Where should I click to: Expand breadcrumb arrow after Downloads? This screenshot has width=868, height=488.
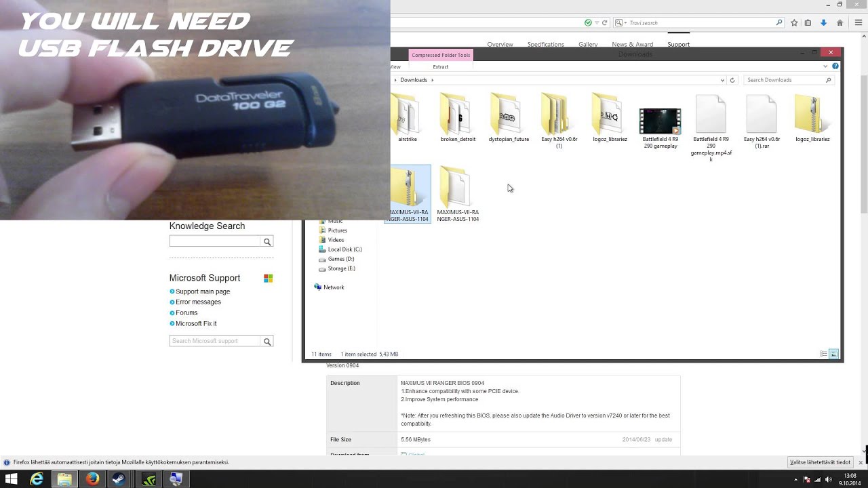(432, 80)
